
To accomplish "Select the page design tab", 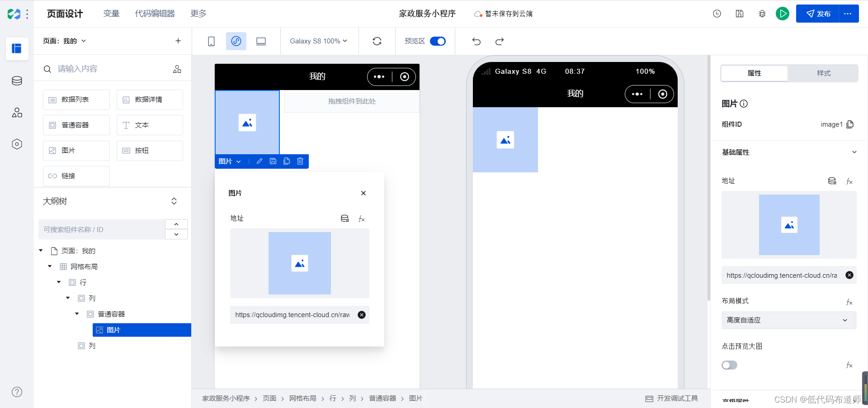I will click(65, 14).
